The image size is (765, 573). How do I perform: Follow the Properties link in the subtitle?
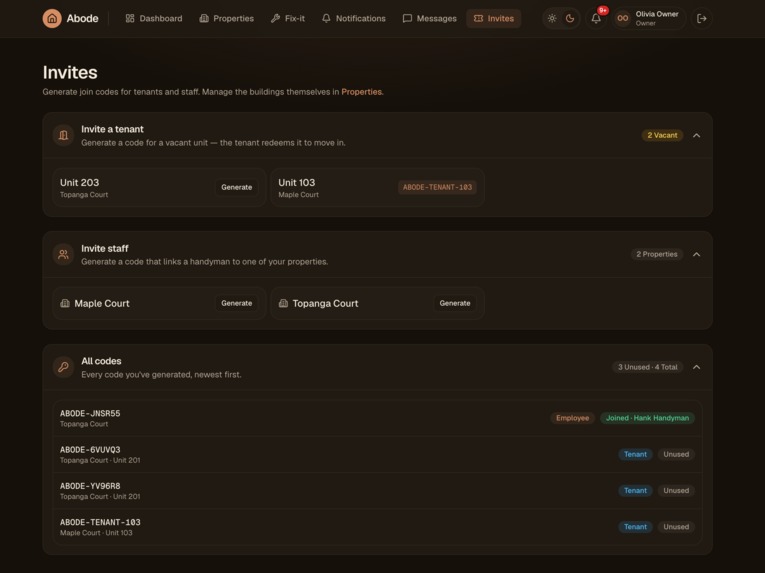[x=362, y=92]
